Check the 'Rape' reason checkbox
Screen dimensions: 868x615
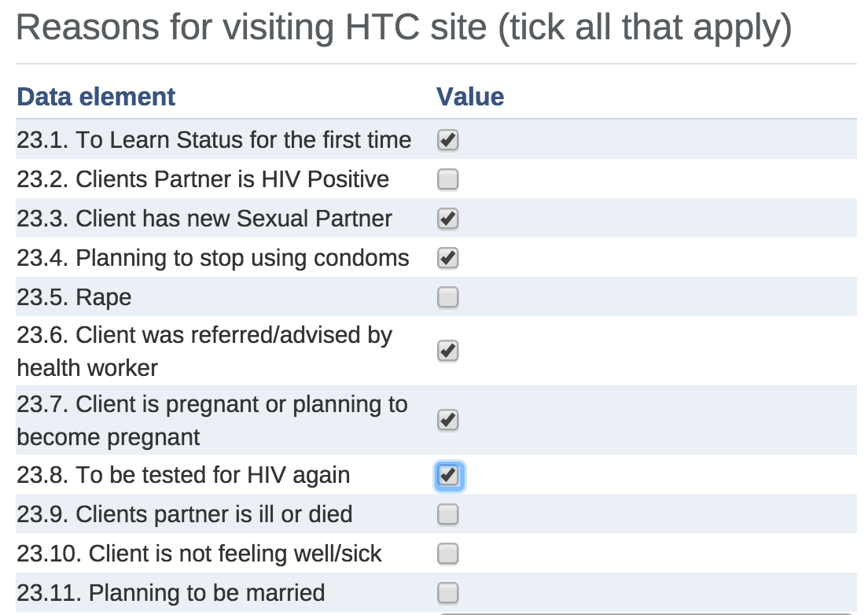point(447,298)
